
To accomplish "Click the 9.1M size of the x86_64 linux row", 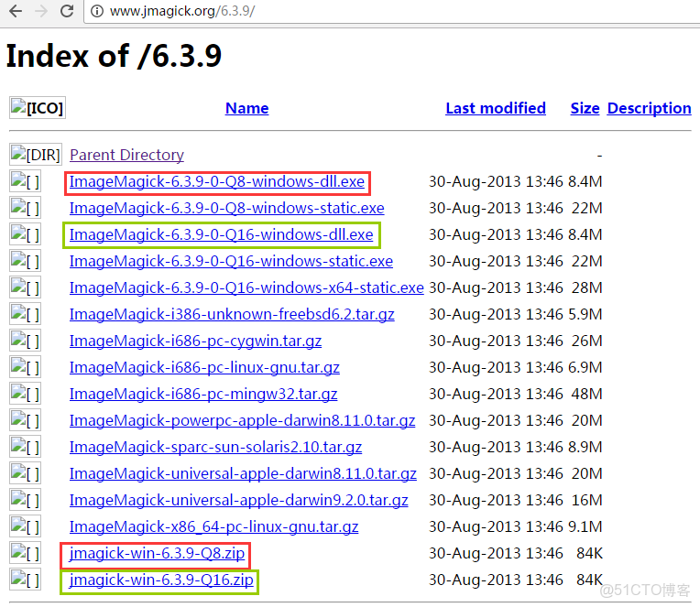I will point(585,526).
